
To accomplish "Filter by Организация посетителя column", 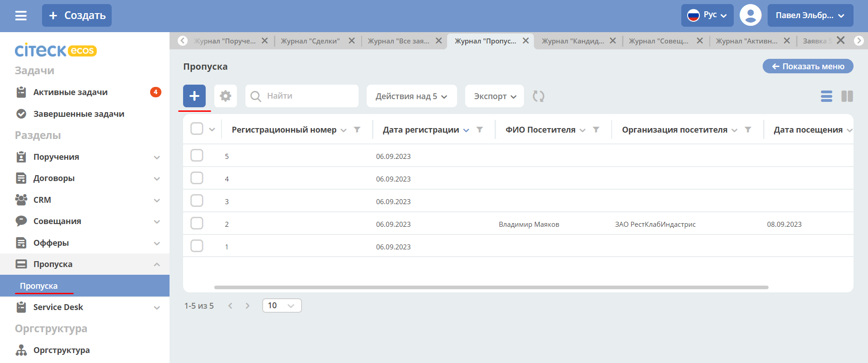I will (748, 130).
